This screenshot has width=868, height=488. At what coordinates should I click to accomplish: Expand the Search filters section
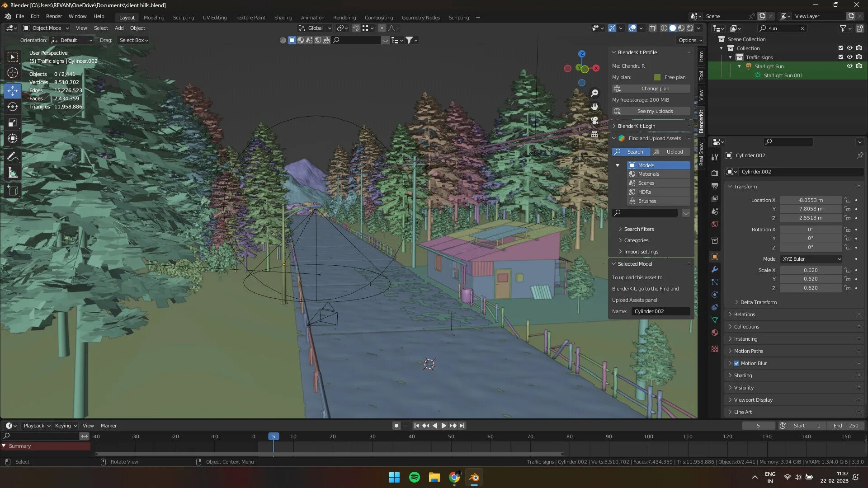point(639,229)
